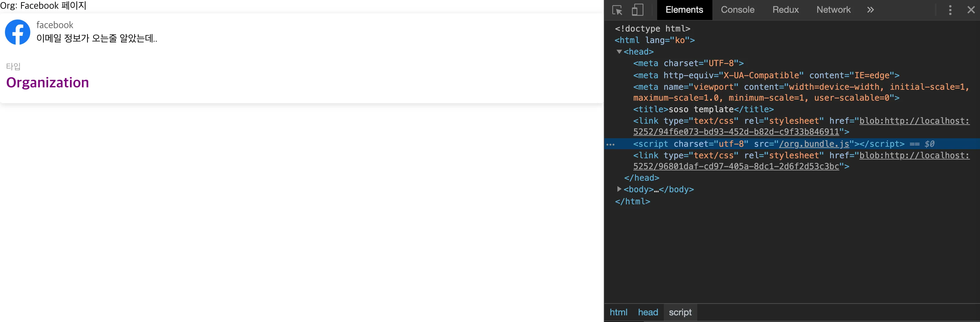Activate the inspect element picker icon
This screenshot has width=980, height=322.
tap(617, 10)
